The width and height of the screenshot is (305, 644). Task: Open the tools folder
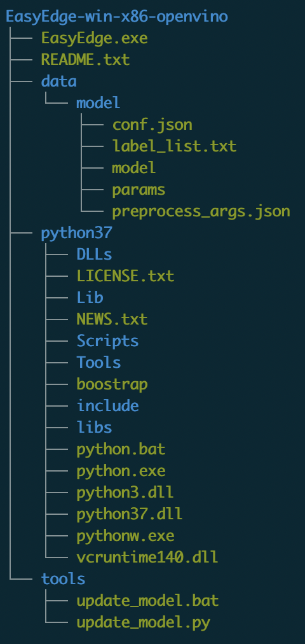pos(63,578)
